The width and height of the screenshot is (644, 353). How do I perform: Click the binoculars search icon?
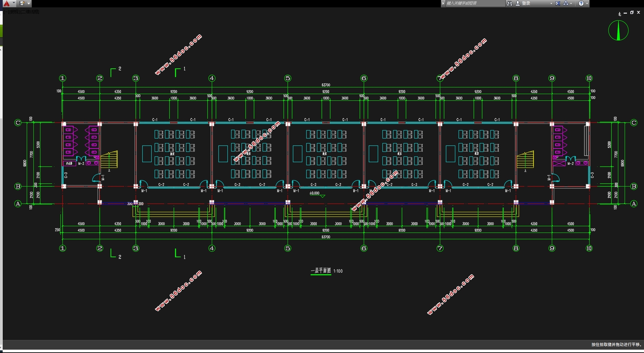coord(510,3)
